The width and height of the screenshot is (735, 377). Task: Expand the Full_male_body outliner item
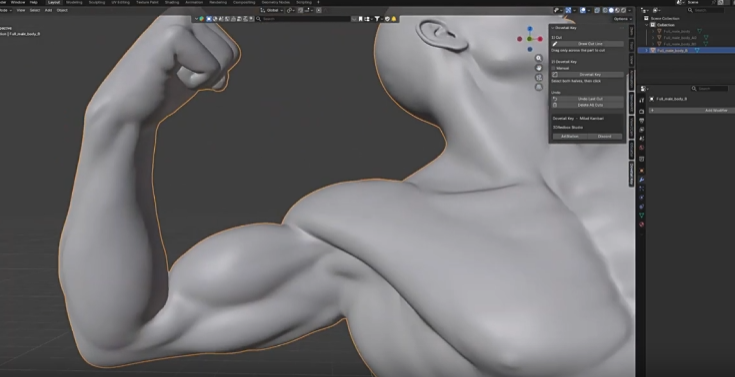point(652,31)
